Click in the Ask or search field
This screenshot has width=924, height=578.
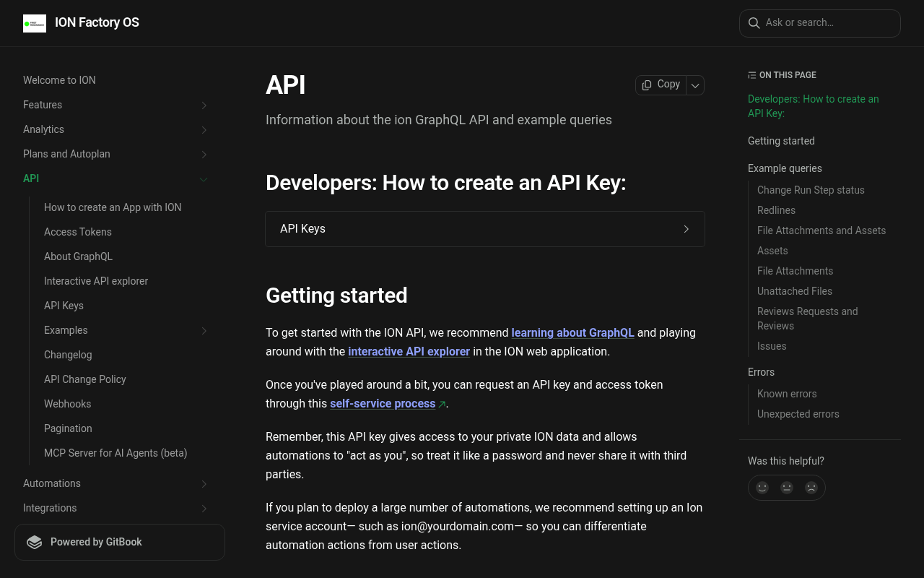820,23
